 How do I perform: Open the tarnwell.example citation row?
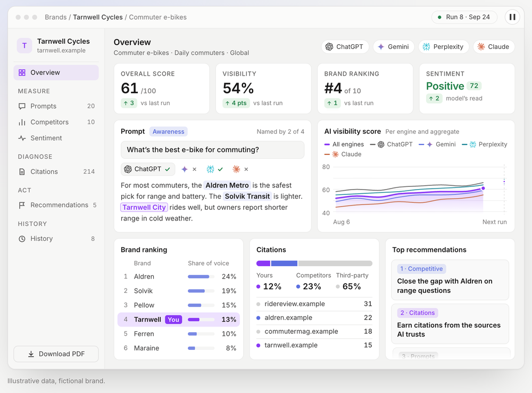point(314,345)
